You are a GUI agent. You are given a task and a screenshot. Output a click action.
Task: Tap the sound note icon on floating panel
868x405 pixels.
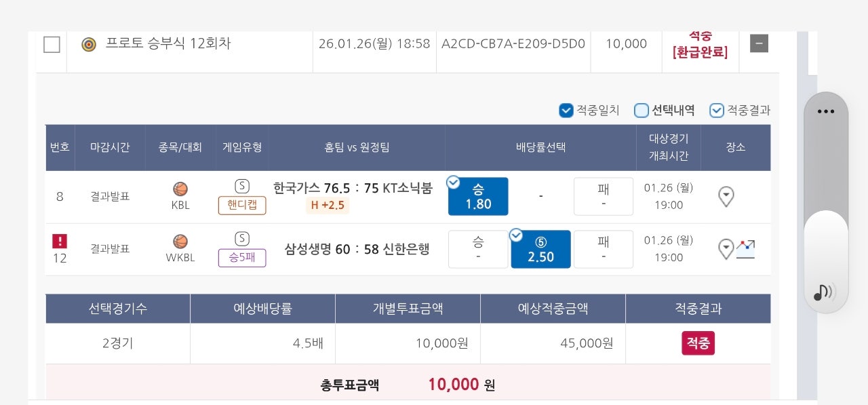(824, 292)
